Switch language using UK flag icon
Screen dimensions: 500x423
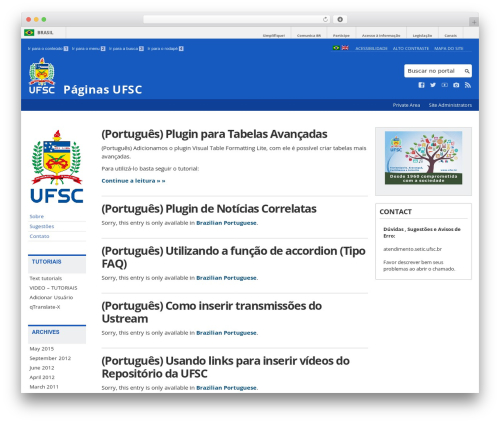click(x=345, y=48)
